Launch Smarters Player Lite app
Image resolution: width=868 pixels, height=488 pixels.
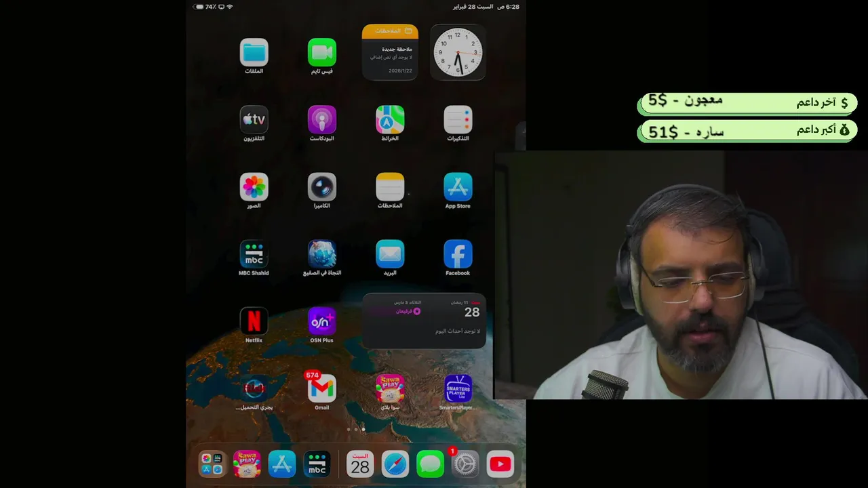point(458,388)
